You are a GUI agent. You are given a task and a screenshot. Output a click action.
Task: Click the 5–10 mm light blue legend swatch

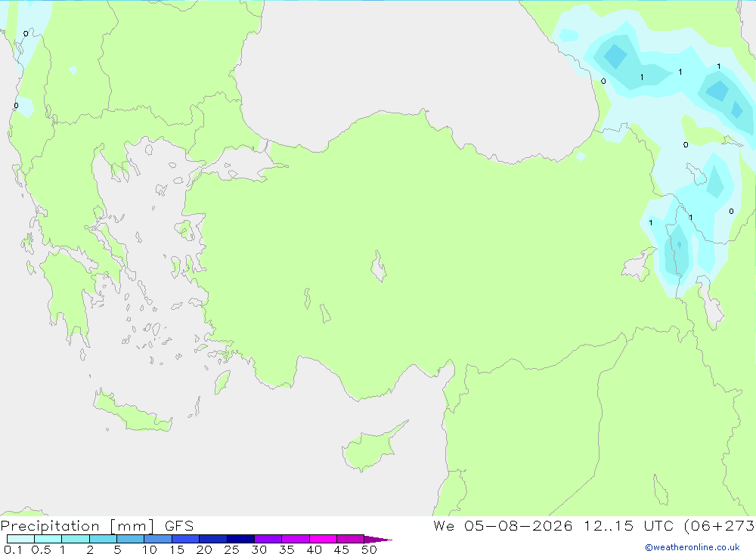(130, 539)
